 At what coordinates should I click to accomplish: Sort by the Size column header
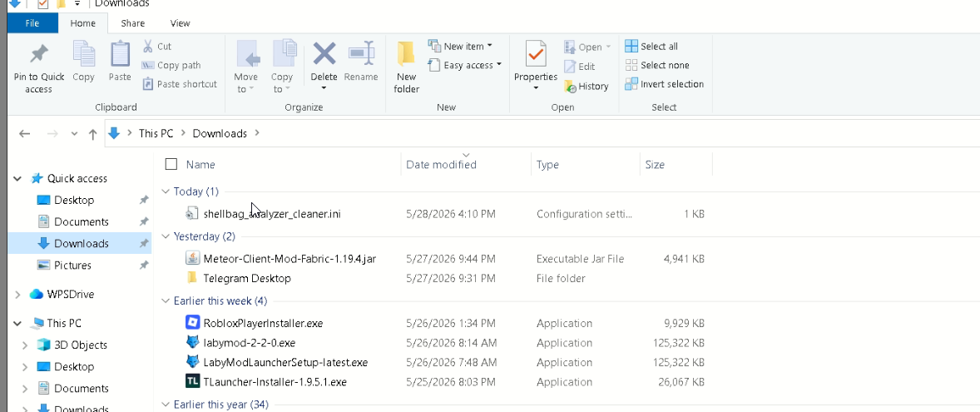pyautogui.click(x=655, y=165)
